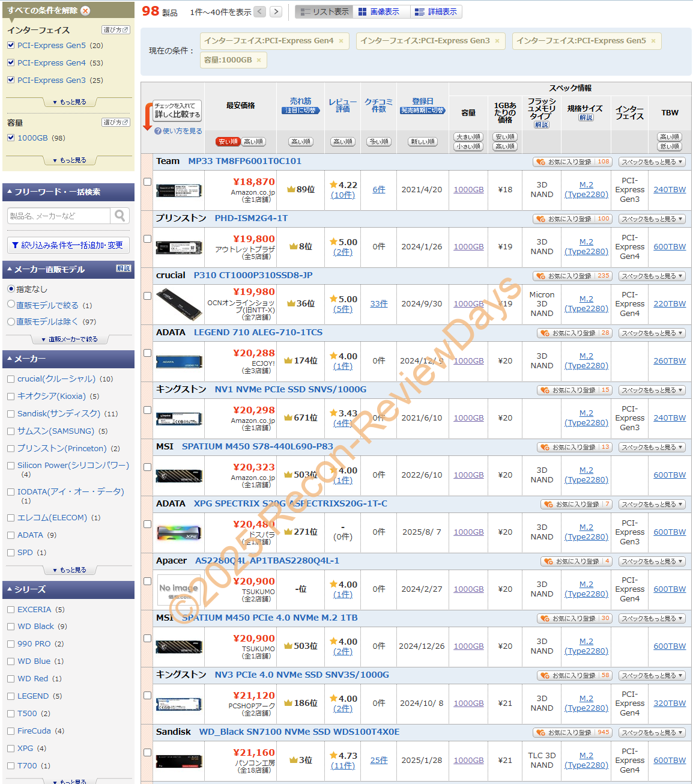
Task: Go to previous results page arrow
Action: pos(260,11)
